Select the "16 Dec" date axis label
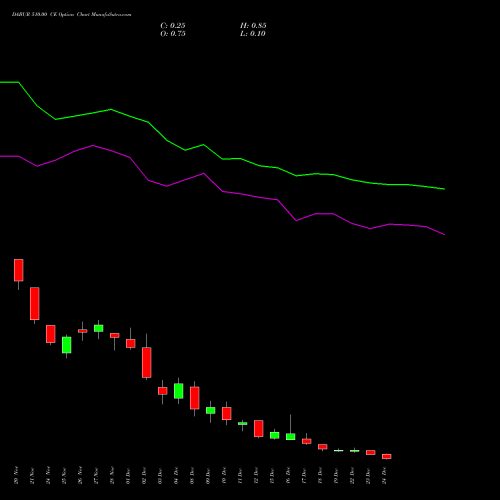 [288, 475]
